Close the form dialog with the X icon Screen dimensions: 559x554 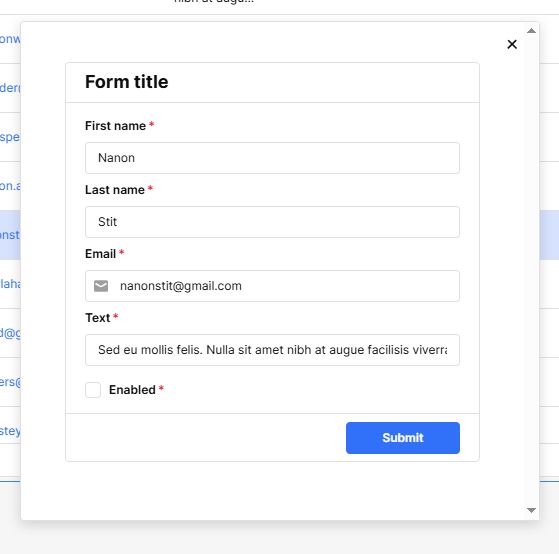tap(512, 44)
